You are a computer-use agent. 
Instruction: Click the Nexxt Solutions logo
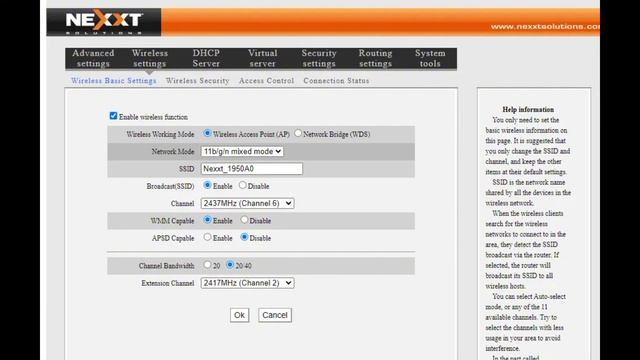[104, 22]
